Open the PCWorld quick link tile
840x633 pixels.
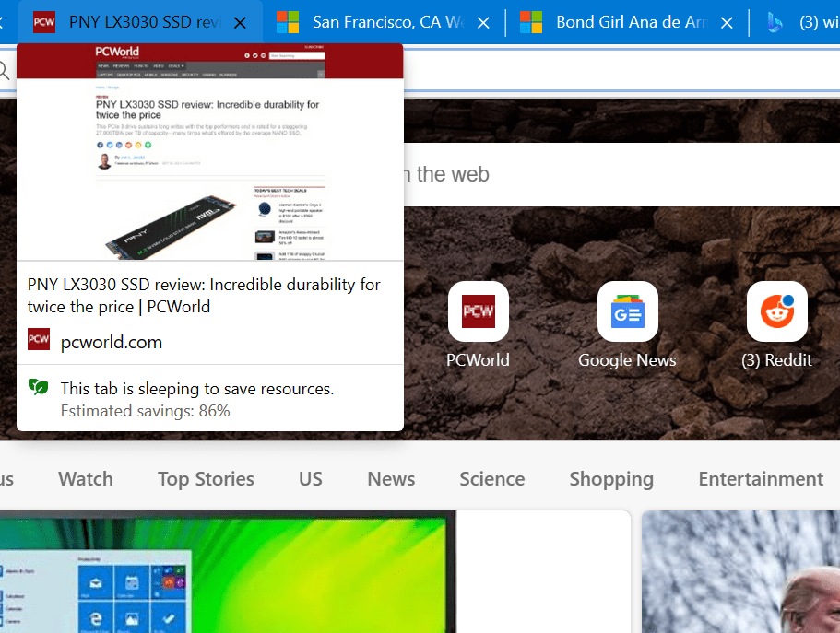point(479,311)
